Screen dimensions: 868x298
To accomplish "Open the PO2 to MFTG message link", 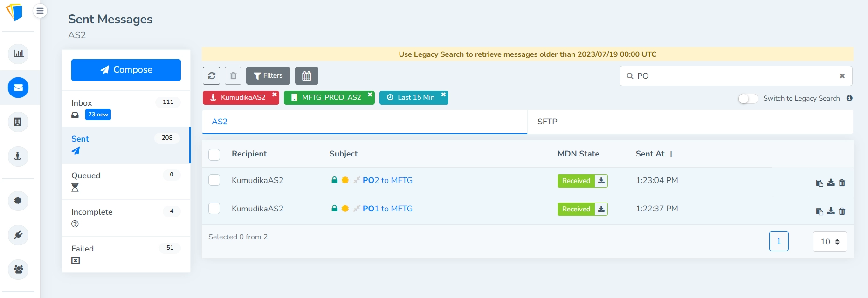I will (387, 180).
